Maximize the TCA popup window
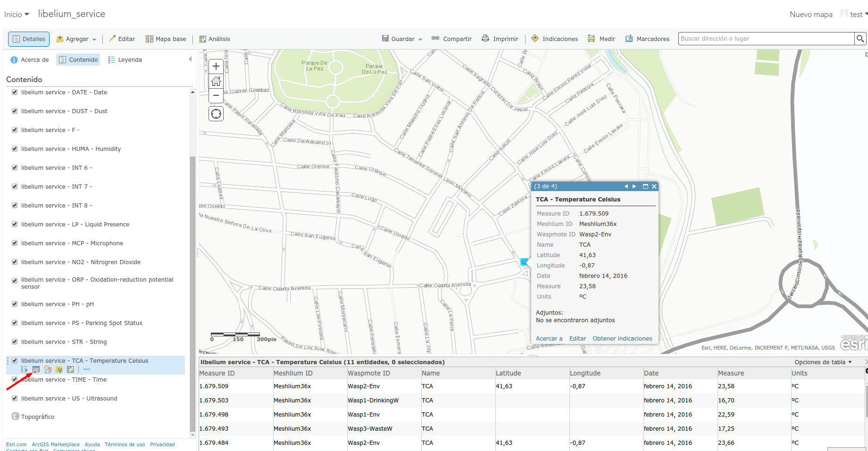This screenshot has width=868, height=451. [x=645, y=186]
